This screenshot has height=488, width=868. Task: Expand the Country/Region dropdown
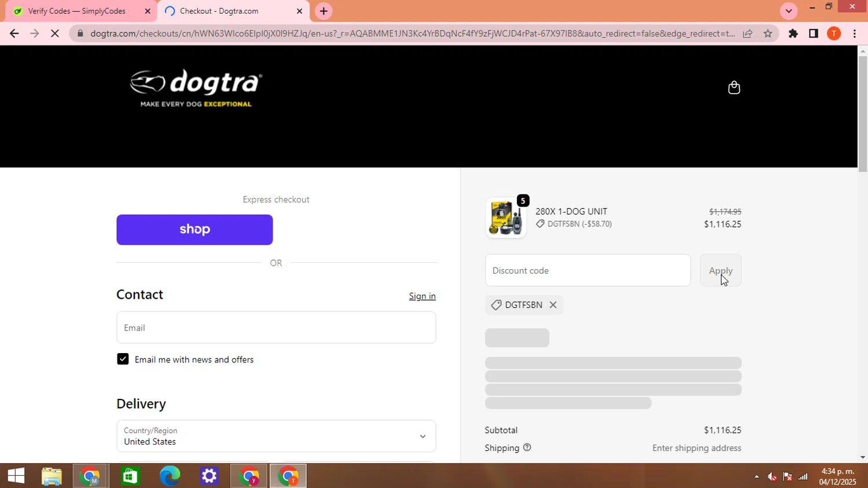click(276, 436)
